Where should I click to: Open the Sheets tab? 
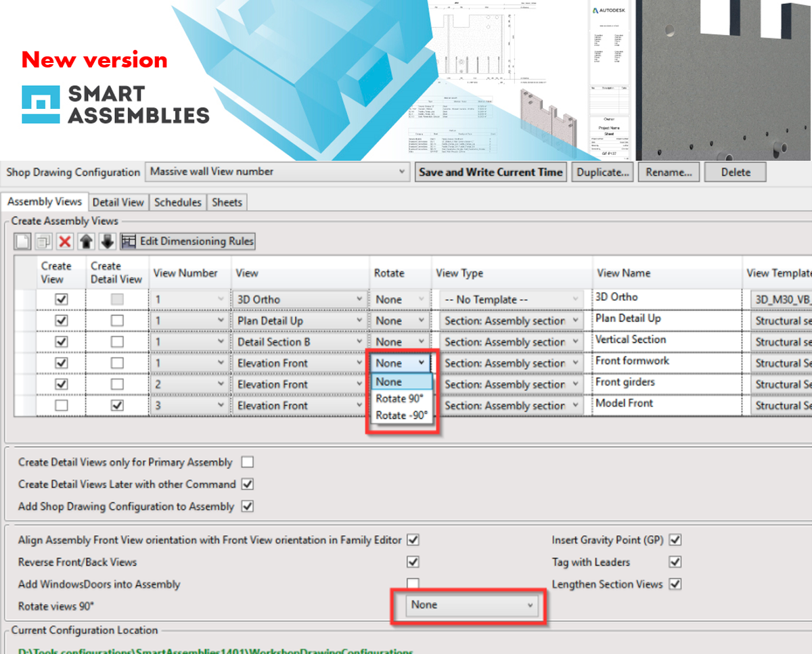(227, 202)
